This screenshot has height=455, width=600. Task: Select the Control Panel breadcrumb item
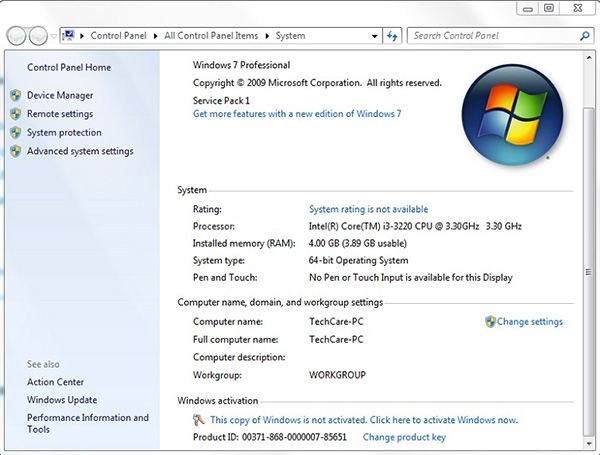click(118, 36)
